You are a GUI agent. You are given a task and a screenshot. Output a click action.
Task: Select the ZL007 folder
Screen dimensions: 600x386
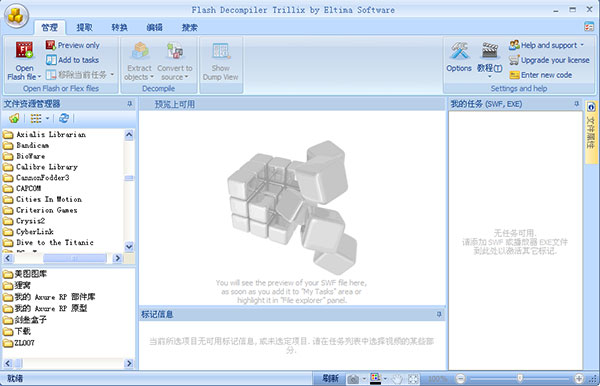pyautogui.click(x=19, y=343)
